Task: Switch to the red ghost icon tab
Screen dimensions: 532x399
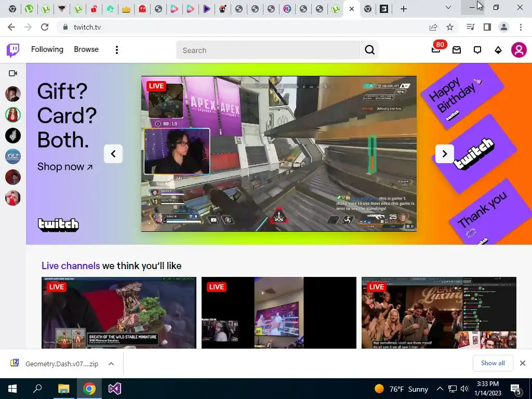Action: (x=142, y=9)
